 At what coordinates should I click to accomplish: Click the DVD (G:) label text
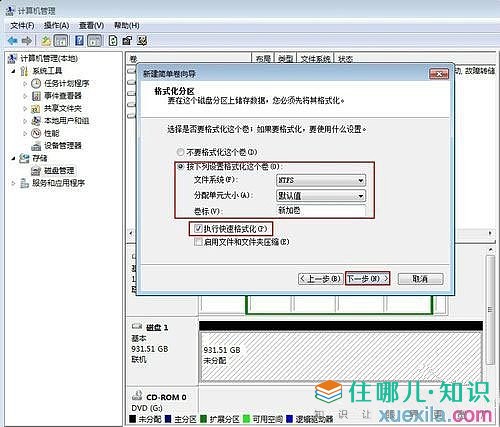click(147, 408)
